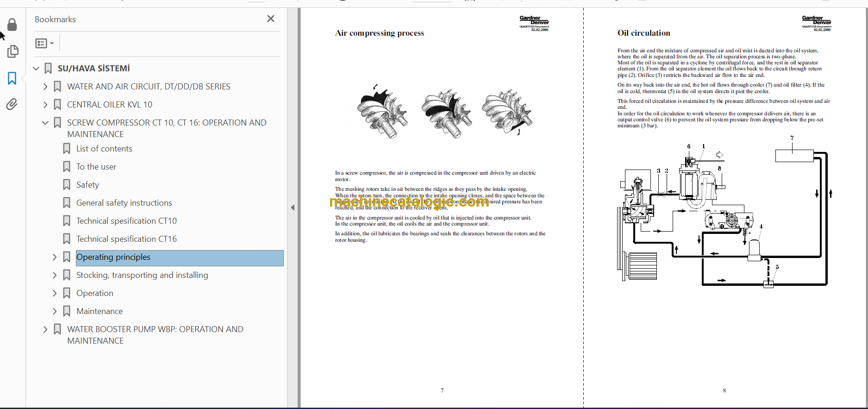Image resolution: width=868 pixels, height=409 pixels.
Task: Toggle the Bookmarks panel icon
Action: pos(12,78)
